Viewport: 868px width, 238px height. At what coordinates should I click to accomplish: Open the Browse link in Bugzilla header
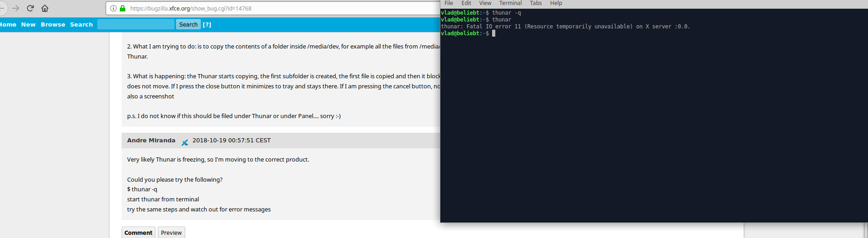tap(53, 25)
